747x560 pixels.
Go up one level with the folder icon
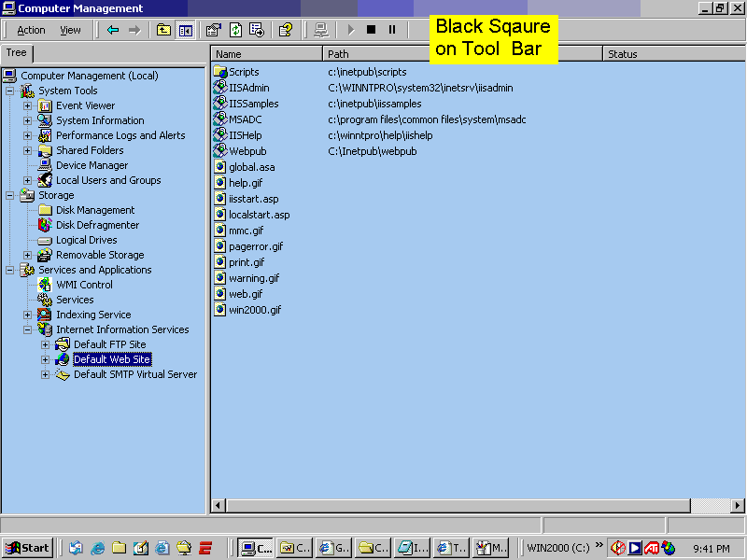tap(163, 30)
